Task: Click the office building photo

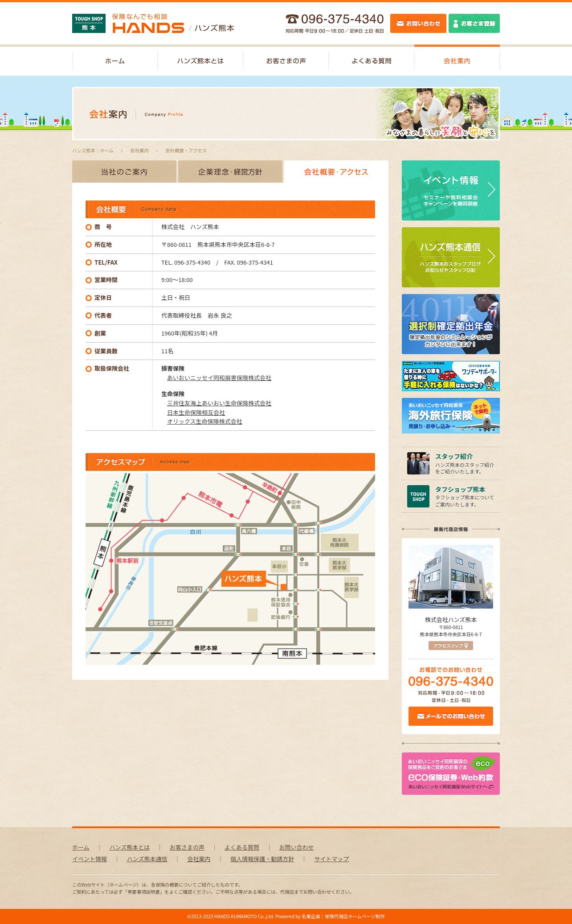Action: [x=451, y=576]
